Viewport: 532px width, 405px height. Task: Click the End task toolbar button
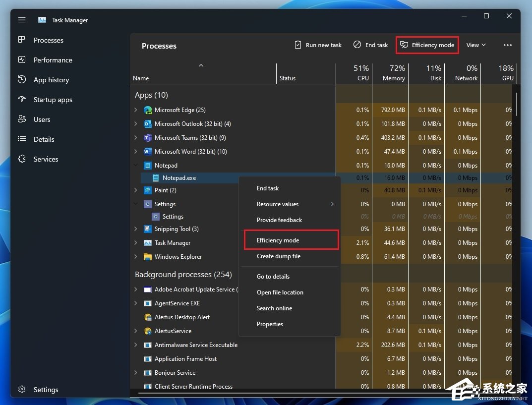370,45
